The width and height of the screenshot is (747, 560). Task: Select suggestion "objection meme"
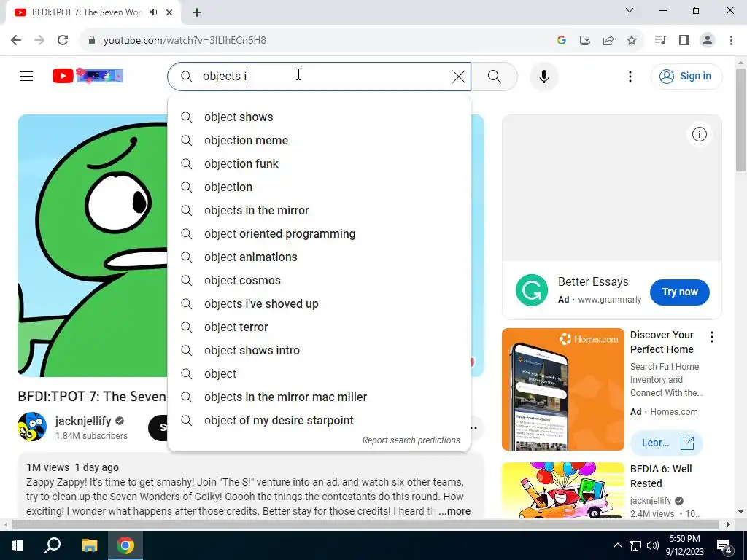tap(320, 141)
